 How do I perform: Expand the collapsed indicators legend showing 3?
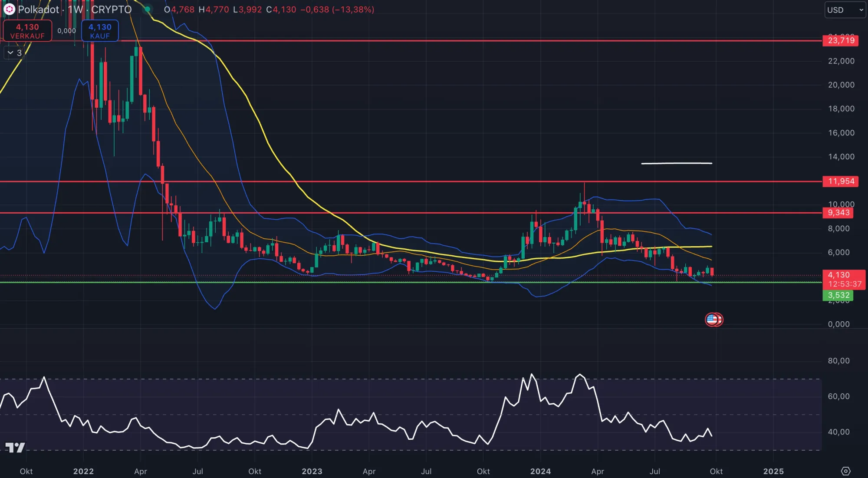point(14,53)
